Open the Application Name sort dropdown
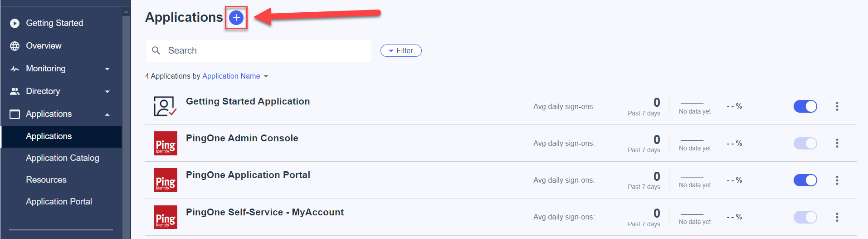This screenshot has width=868, height=239. click(x=235, y=76)
